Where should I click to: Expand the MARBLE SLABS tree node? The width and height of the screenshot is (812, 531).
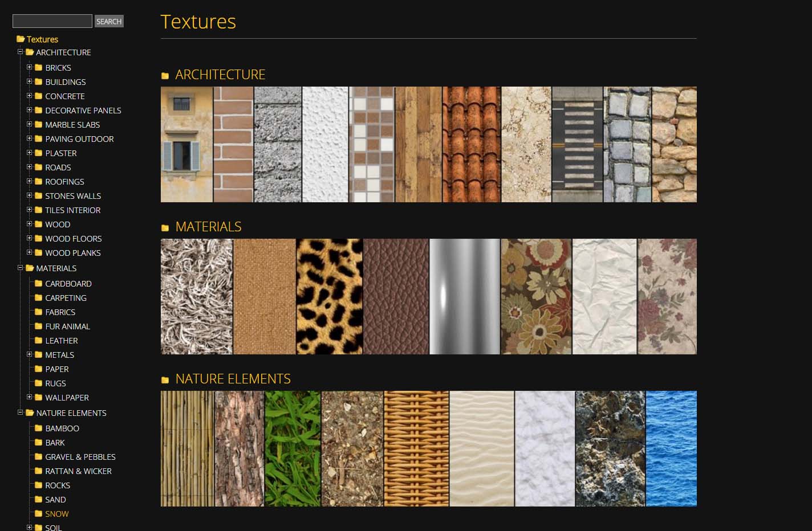[29, 124]
